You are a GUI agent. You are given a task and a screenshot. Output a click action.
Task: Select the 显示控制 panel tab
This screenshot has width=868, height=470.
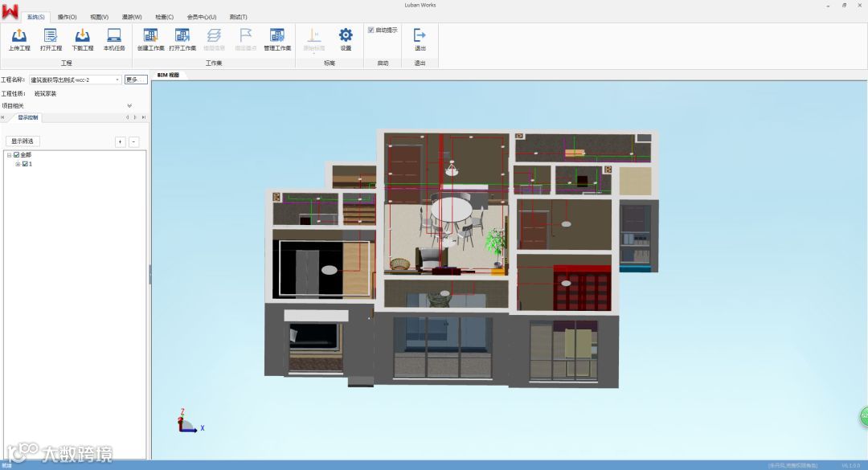(27, 117)
